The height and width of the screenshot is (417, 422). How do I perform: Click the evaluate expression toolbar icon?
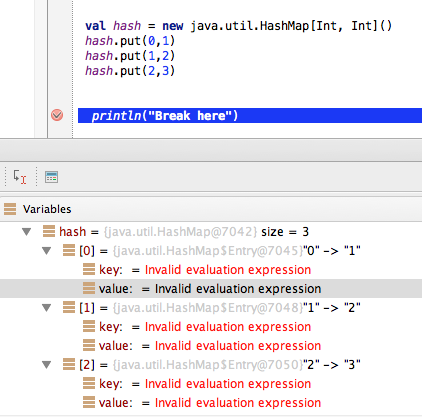coord(51,177)
